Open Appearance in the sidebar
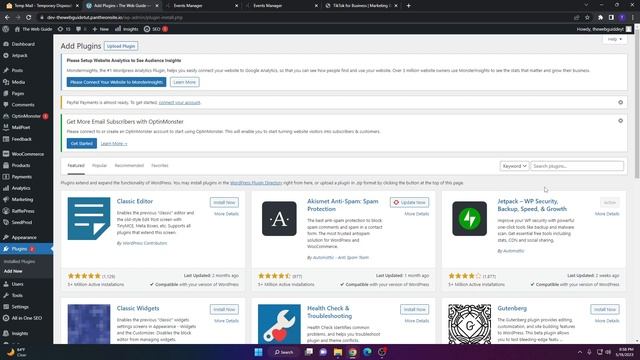The width and height of the screenshot is (640, 360). pyautogui.click(x=24, y=238)
